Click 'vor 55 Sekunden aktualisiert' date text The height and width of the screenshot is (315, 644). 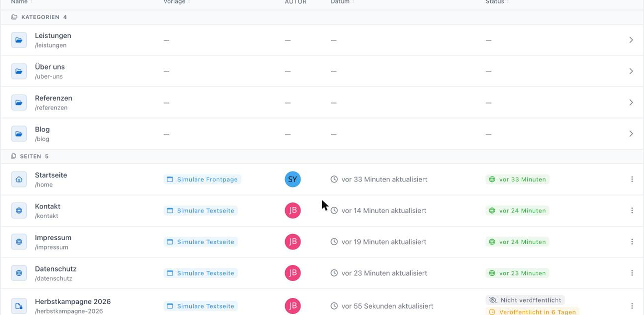tap(387, 306)
